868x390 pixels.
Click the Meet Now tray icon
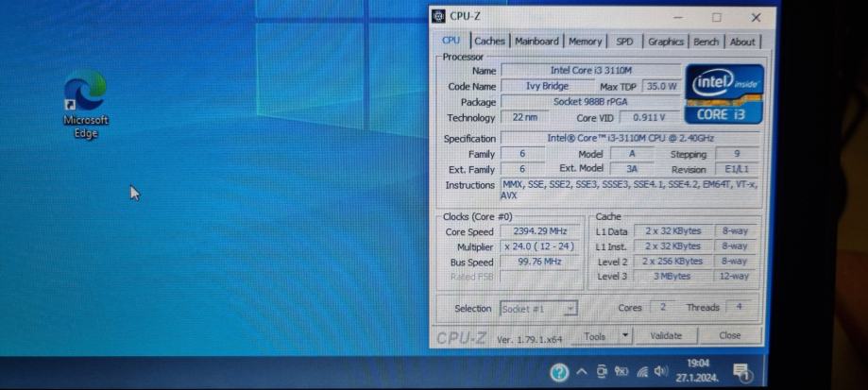pyautogui.click(x=602, y=372)
